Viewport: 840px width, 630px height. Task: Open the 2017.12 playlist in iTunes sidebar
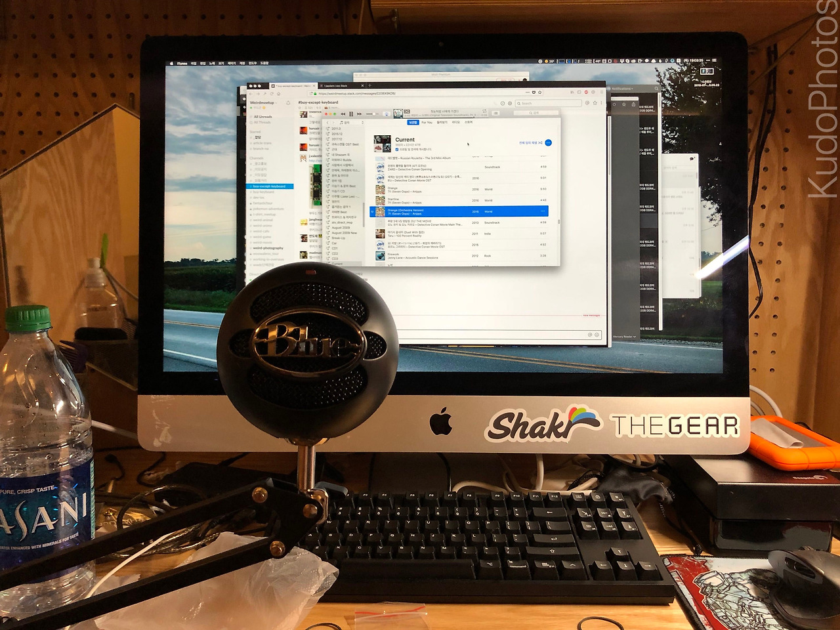coord(337,139)
